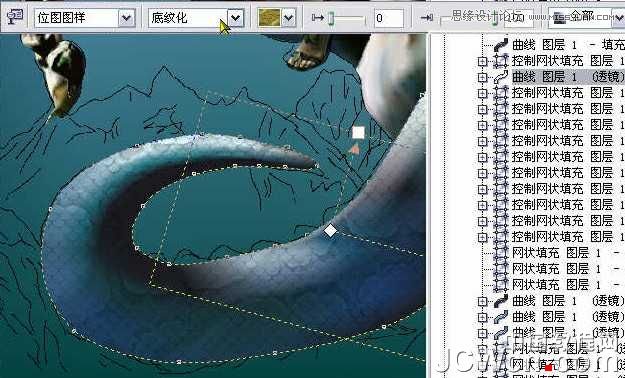
Task: Click the black curve icon of 曲线 - 填充 row
Action: click(x=501, y=45)
